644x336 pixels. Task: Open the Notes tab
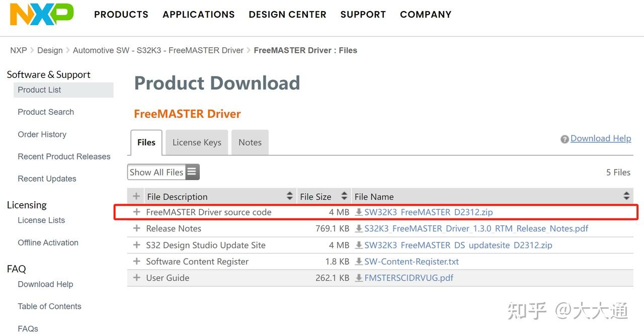pos(250,142)
